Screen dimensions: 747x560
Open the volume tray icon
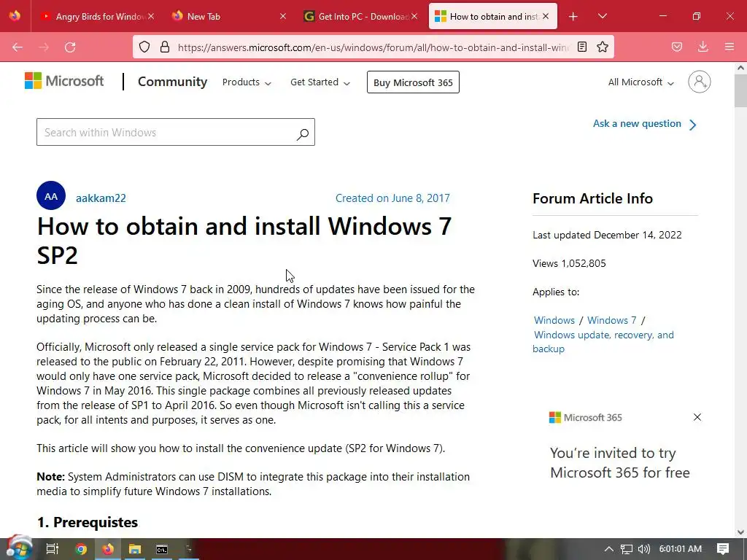click(x=644, y=549)
